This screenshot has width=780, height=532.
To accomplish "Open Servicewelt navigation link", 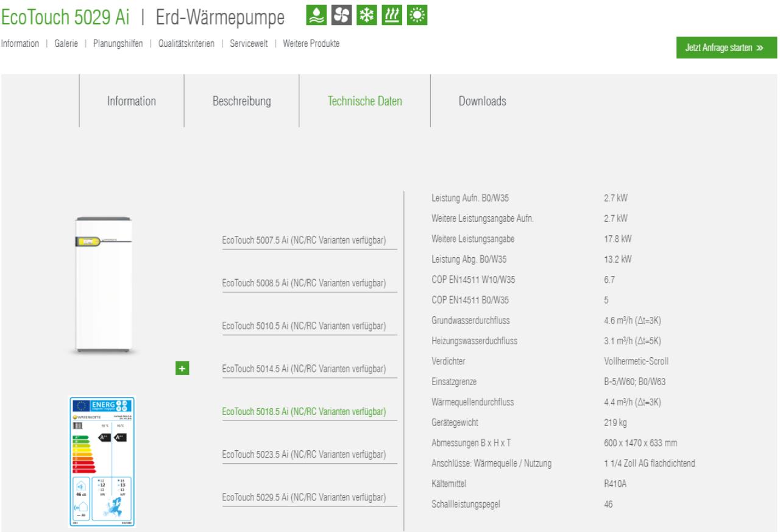I will [x=248, y=43].
